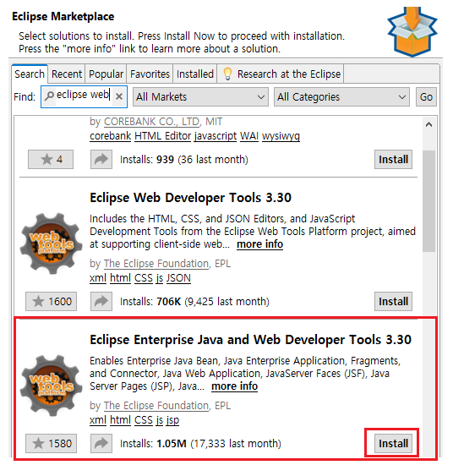Select the Eclipse Web Developer Tools 3.30 title
The width and height of the screenshot is (453, 476).
coord(190,198)
